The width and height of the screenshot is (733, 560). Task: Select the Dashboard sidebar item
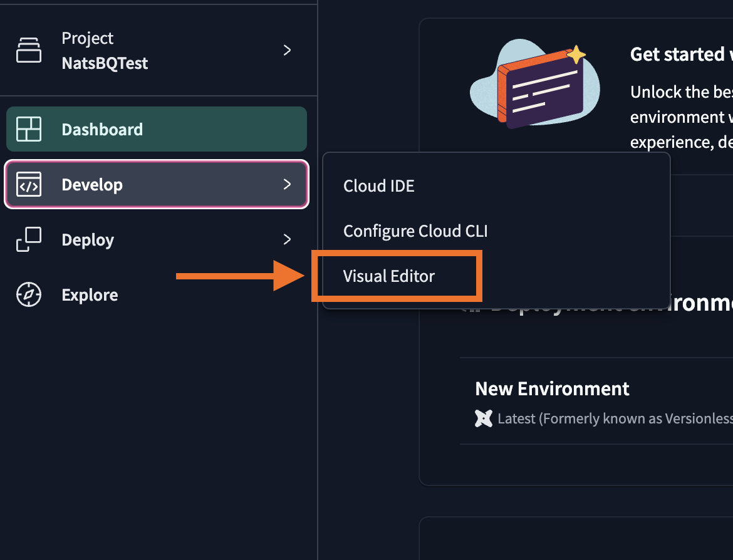[102, 129]
